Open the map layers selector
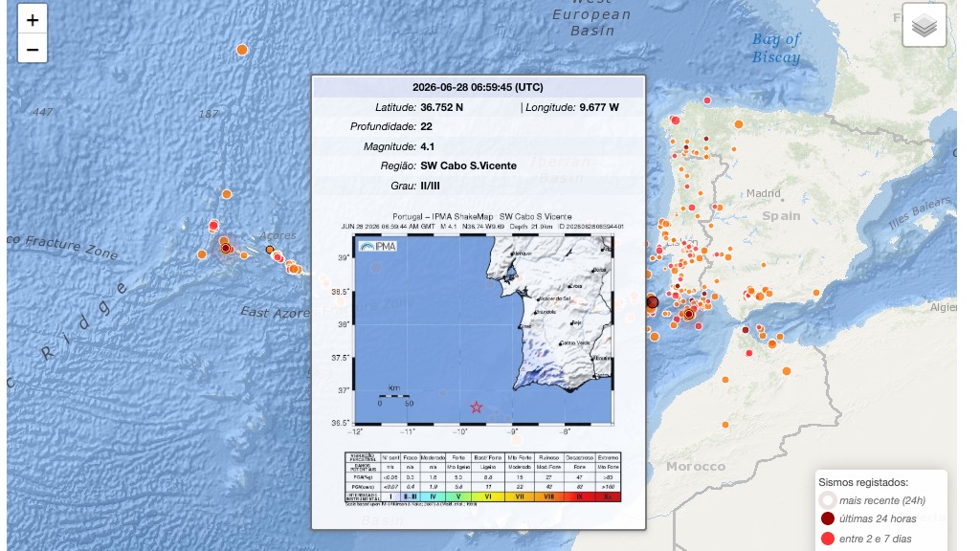The height and width of the screenshot is (551, 980). 924,26
